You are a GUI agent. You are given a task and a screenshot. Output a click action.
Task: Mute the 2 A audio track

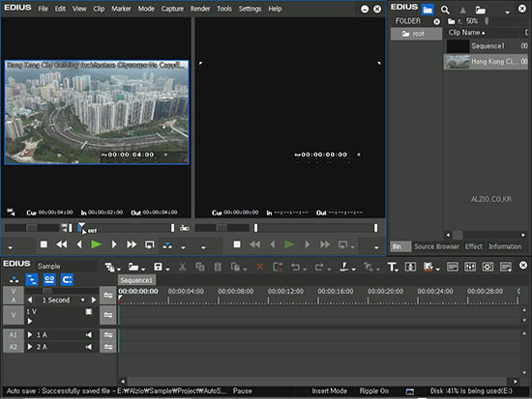[89, 347]
